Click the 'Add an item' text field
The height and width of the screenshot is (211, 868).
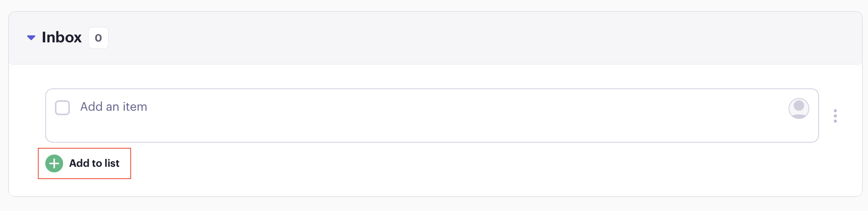tap(114, 107)
